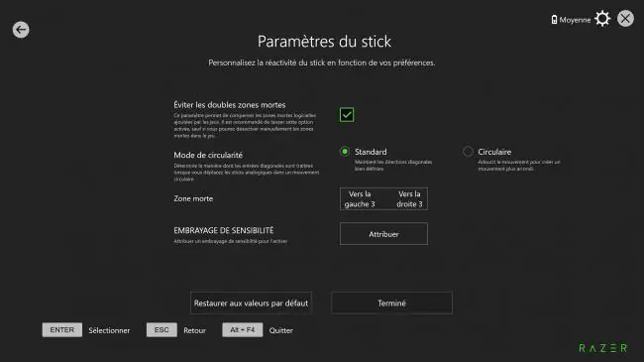
Task: Select the Standard circularity mode
Action: click(345, 152)
